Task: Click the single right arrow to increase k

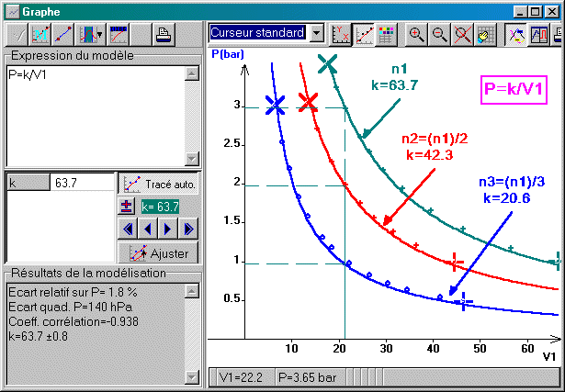Action: tap(168, 229)
